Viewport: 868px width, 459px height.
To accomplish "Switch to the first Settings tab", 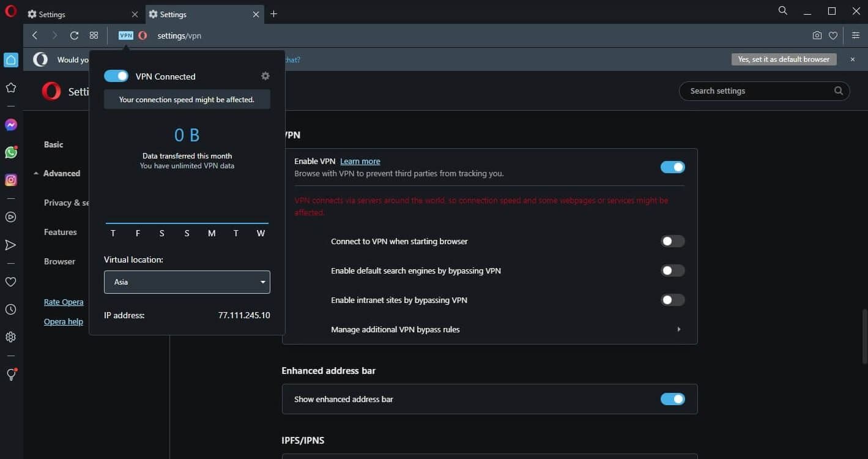I will point(83,14).
